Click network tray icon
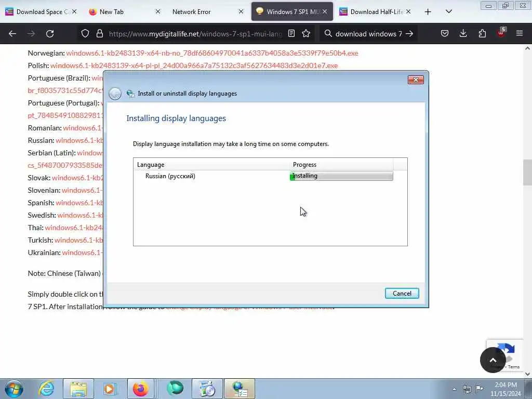This screenshot has width=532, height=399. coord(467,389)
